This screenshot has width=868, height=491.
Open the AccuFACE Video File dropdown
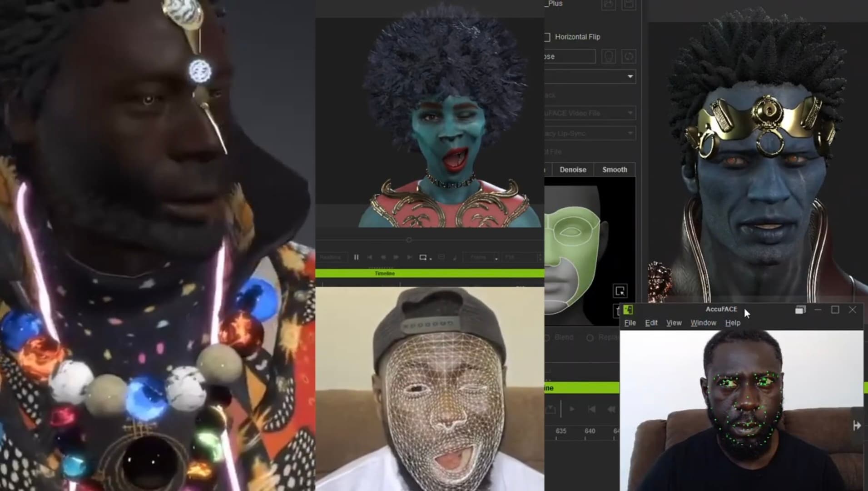click(590, 113)
